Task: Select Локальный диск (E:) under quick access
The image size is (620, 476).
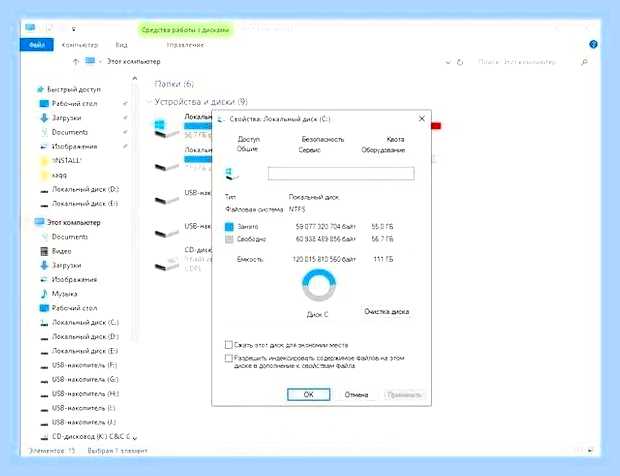Action: (85, 204)
